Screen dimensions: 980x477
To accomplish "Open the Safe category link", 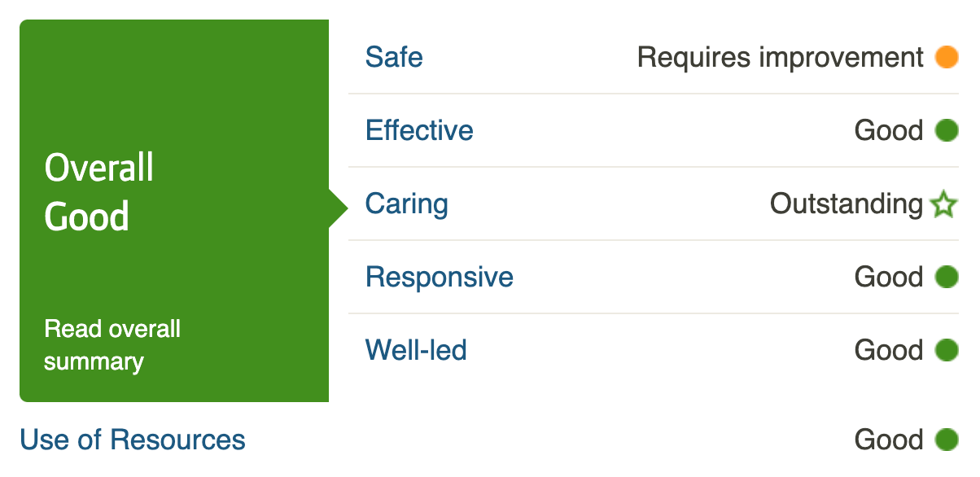I will [394, 58].
